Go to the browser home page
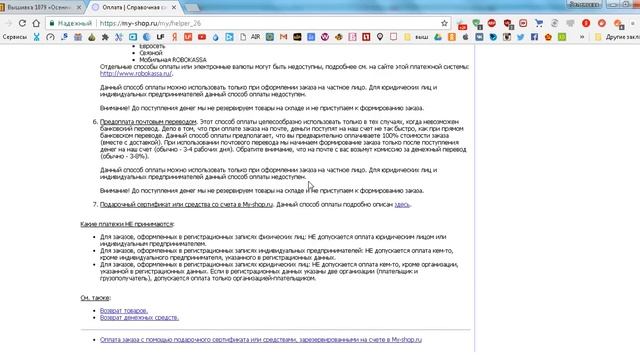The image size is (640, 360). pos(36,23)
